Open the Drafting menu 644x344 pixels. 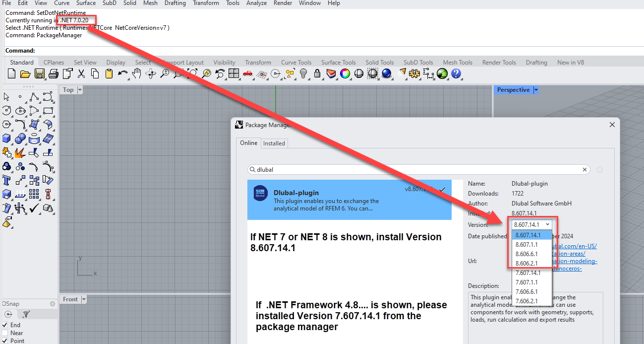(175, 3)
